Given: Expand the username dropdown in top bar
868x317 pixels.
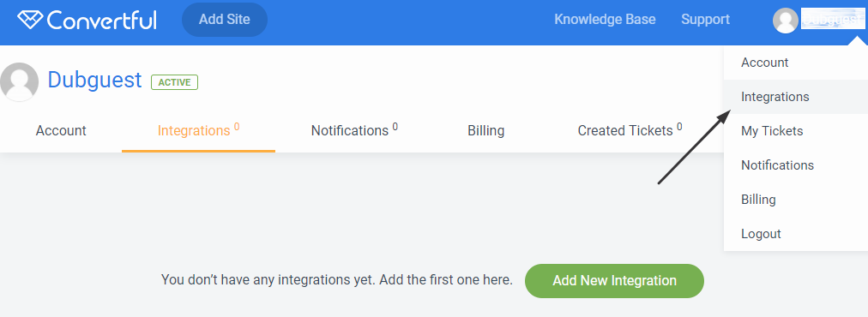Looking at the screenshot, I should [x=833, y=20].
